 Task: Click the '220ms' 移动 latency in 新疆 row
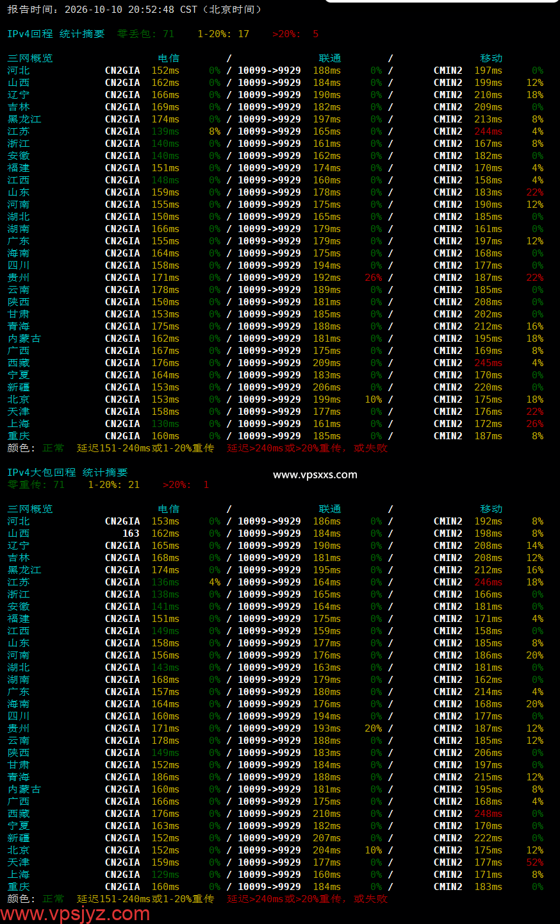click(488, 387)
